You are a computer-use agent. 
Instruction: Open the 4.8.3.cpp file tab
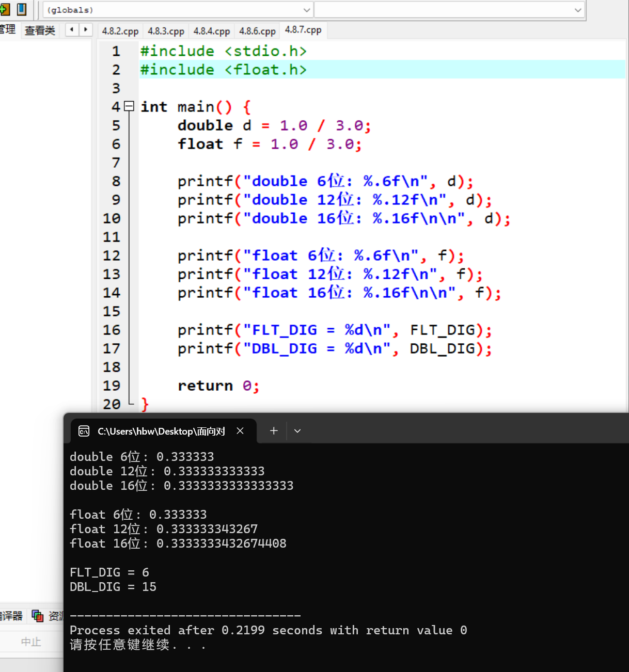click(166, 31)
